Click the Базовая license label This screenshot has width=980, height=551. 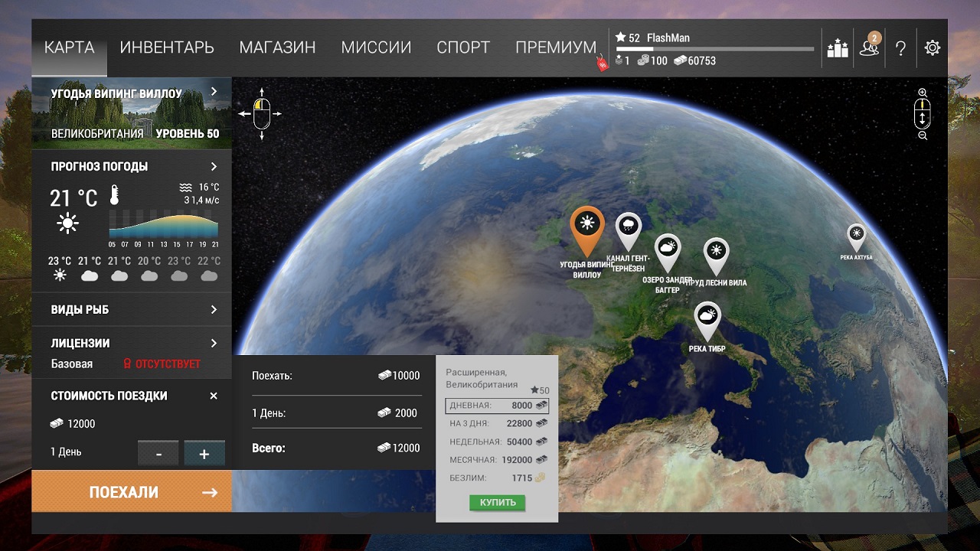[x=72, y=364]
